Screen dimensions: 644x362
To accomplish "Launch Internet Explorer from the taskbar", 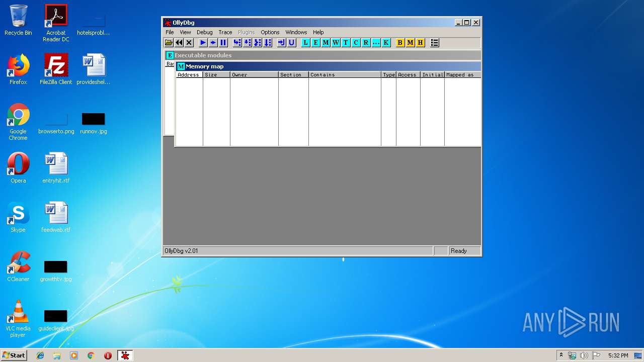I will tap(40, 355).
